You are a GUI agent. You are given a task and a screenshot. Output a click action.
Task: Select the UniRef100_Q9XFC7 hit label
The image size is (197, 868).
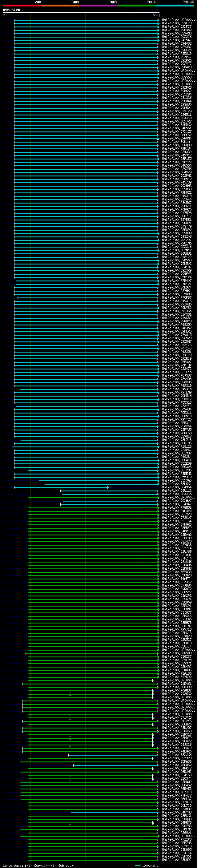pos(177,26)
